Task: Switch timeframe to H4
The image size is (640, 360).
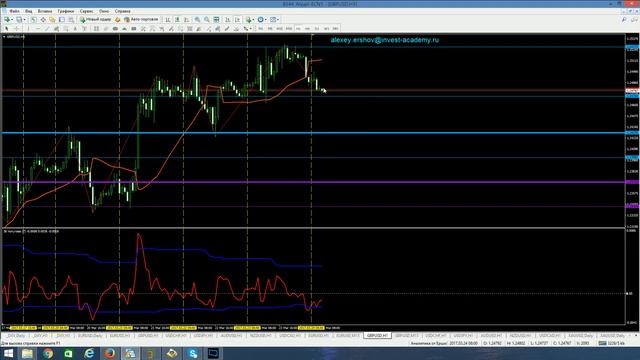Action: (307, 29)
